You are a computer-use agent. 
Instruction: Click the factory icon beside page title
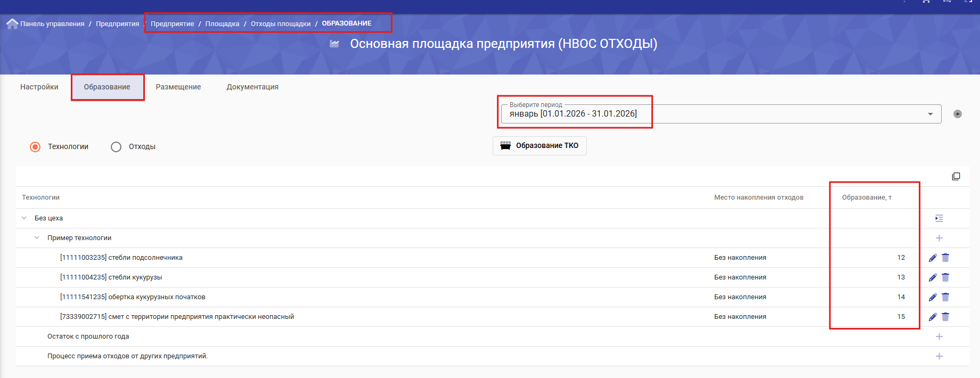tap(334, 44)
